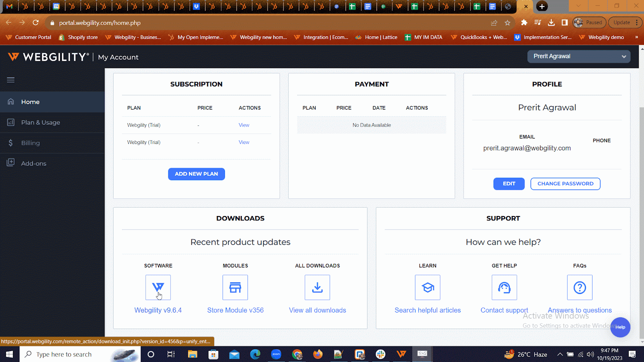Launch Zoom from the taskbar
This screenshot has width=644, height=362.
tap(276, 354)
